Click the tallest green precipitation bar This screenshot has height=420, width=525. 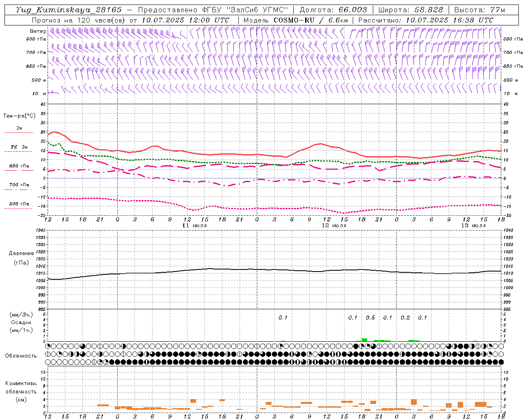coord(364,340)
